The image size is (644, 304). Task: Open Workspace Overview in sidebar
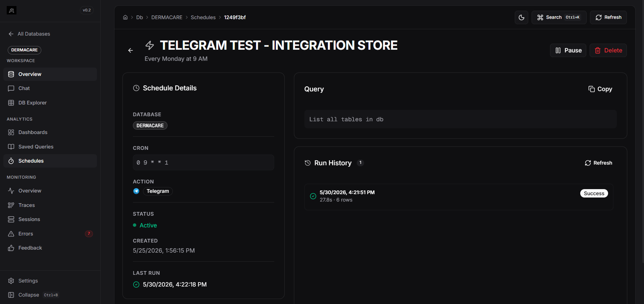tap(50, 74)
